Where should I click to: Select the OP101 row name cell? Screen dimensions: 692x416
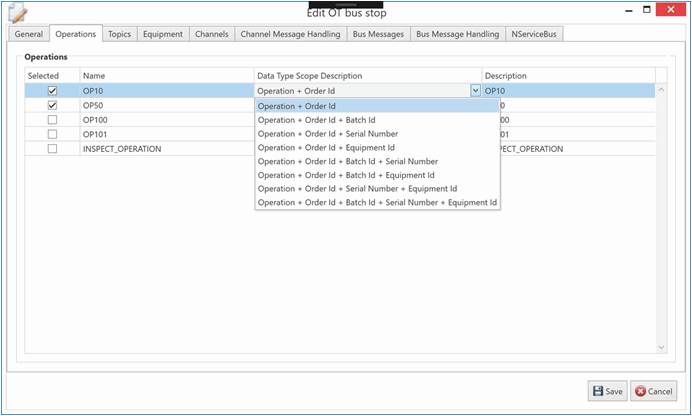166,134
